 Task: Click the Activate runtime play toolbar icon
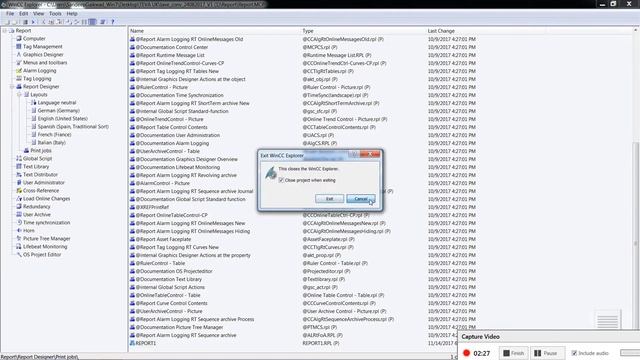pyautogui.click(x=33, y=22)
